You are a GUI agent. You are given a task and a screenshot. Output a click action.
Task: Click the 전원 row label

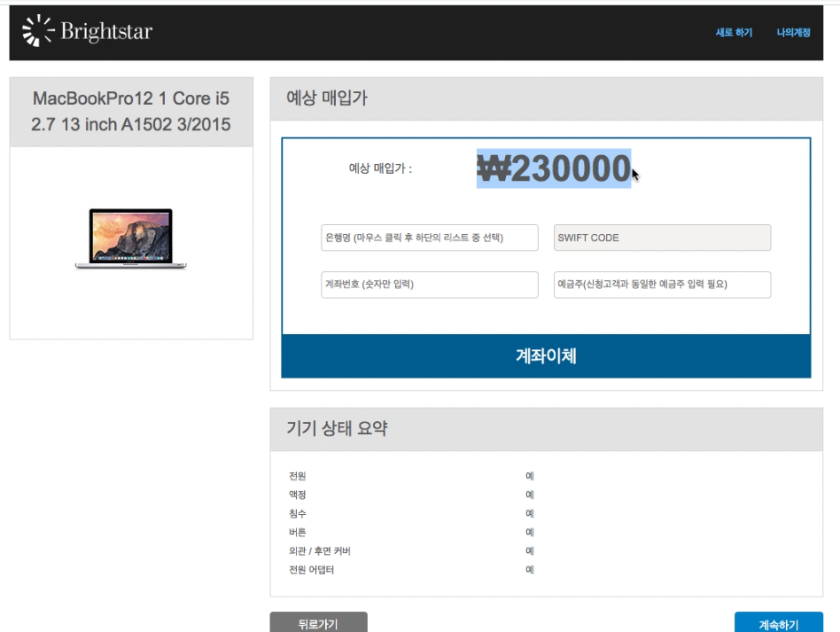298,476
